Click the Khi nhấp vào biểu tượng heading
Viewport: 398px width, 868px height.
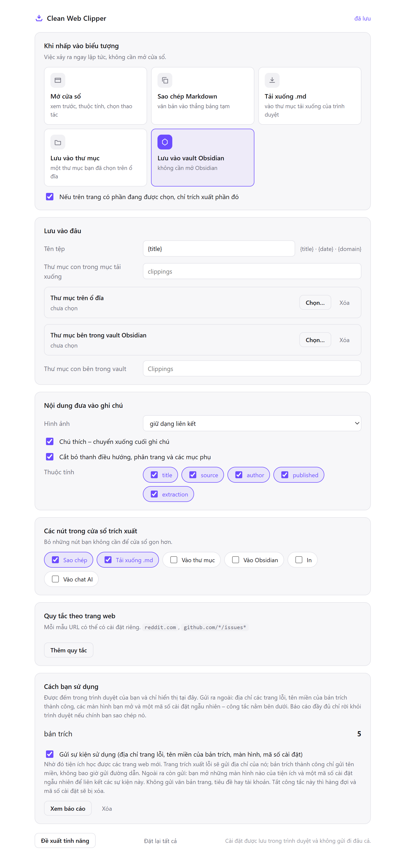pos(81,46)
